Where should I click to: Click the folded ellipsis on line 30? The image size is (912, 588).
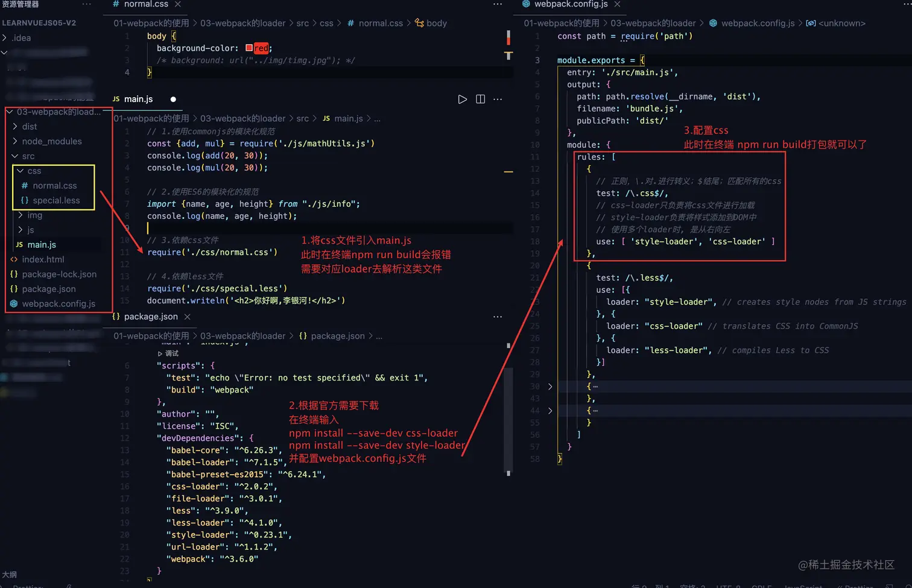(595, 387)
